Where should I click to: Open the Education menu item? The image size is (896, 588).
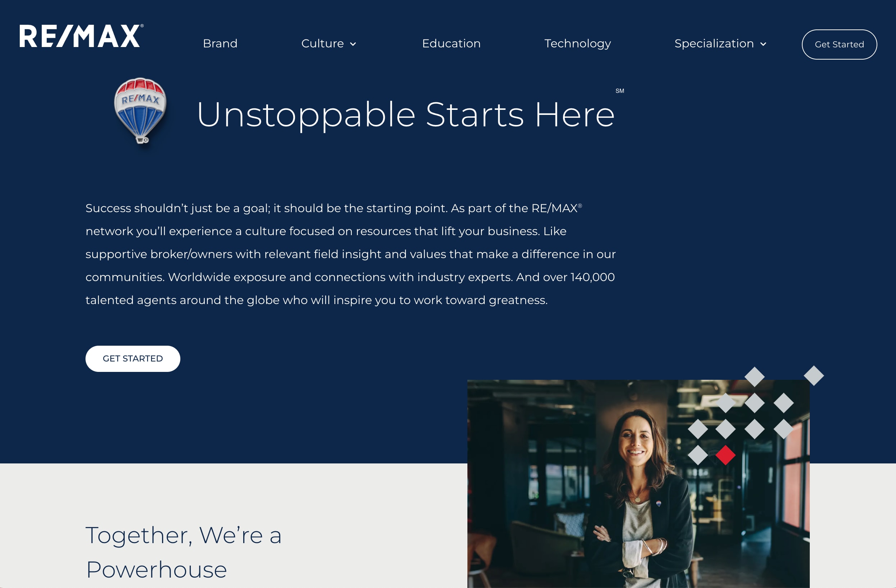click(451, 44)
